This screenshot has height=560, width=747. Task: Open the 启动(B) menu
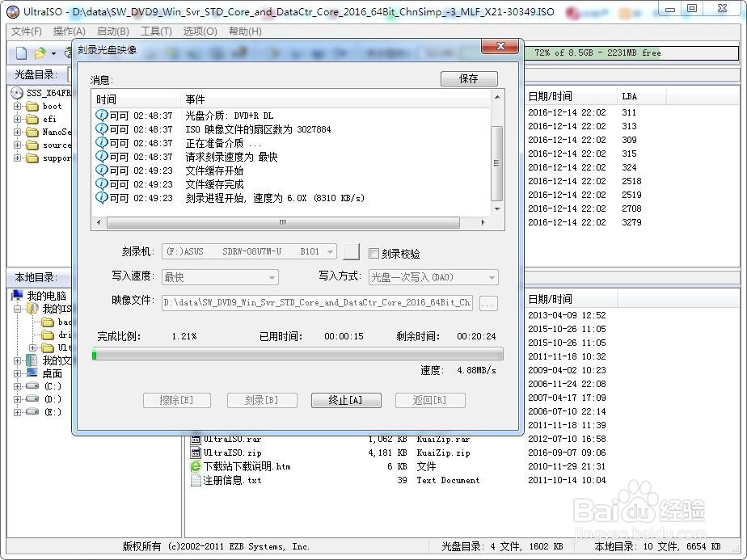112,32
